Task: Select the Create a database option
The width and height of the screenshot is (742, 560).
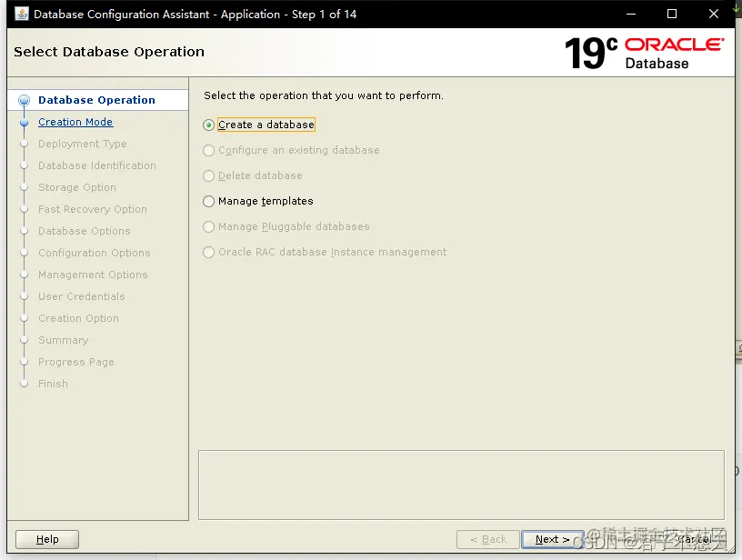Action: (x=259, y=125)
